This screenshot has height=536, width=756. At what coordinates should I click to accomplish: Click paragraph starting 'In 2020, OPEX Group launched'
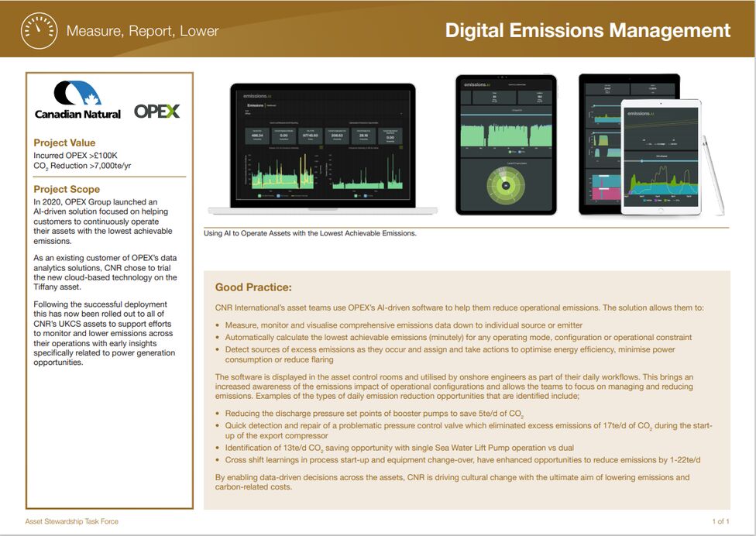tap(103, 222)
